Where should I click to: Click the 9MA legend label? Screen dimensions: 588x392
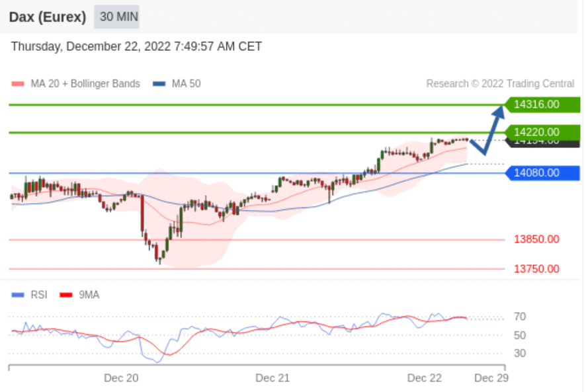[x=89, y=295]
